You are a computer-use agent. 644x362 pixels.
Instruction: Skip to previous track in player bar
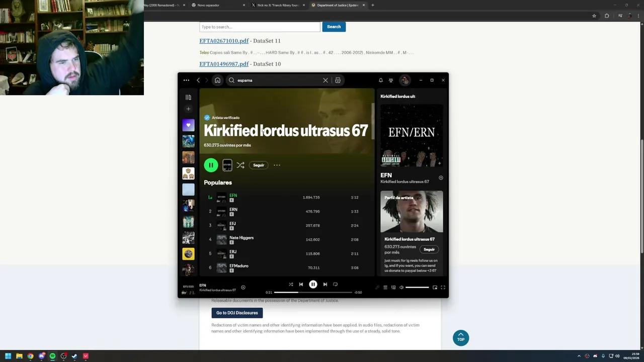tap(301, 285)
